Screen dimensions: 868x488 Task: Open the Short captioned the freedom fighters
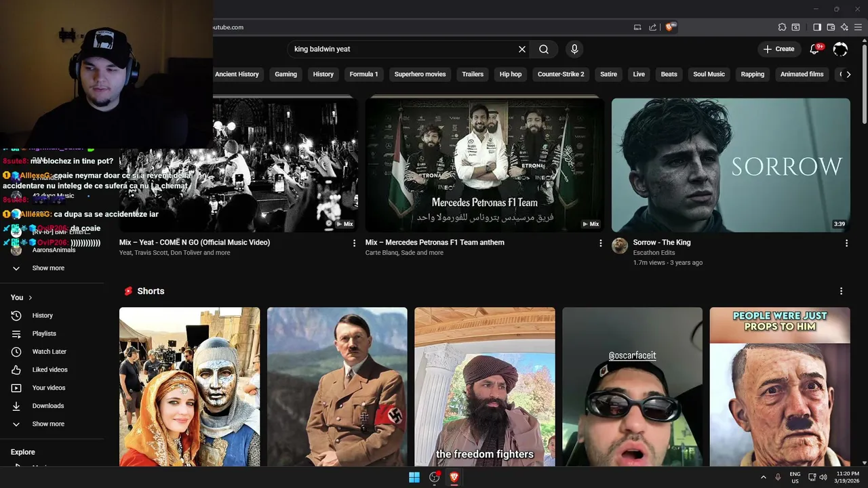tap(484, 387)
